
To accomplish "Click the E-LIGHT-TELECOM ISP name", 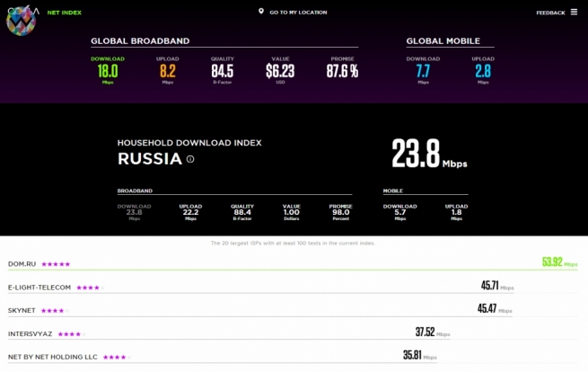I will point(39,288).
